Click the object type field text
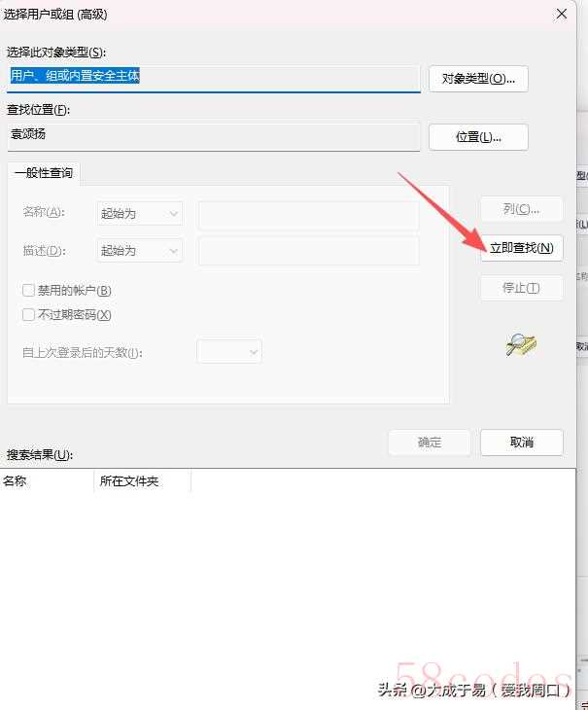Viewport: 588px width, 710px height. coord(75,75)
